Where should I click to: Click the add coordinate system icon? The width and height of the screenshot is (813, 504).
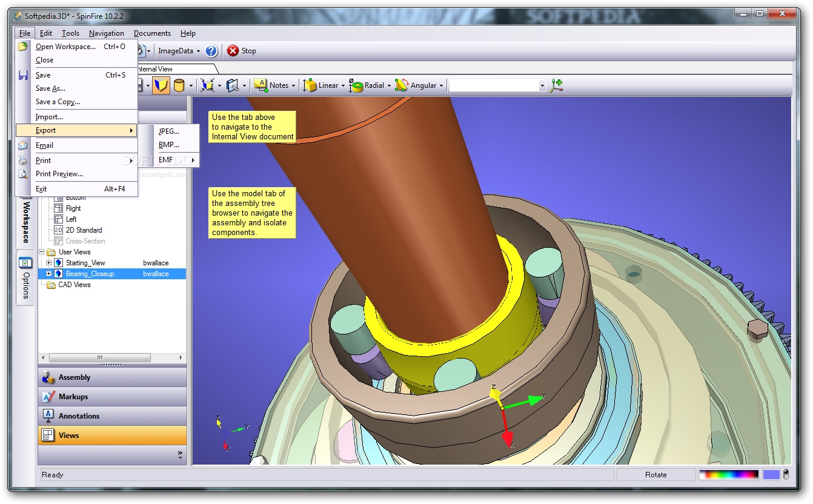point(556,85)
